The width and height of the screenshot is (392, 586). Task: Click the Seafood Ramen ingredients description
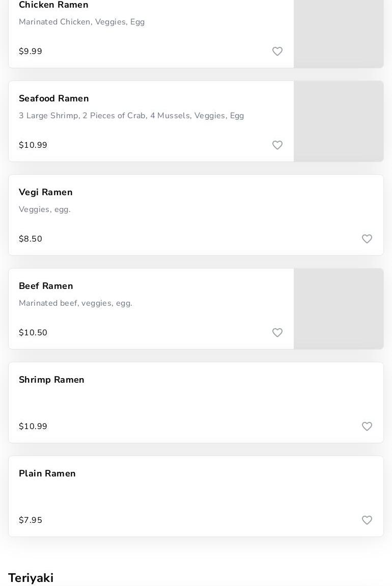[131, 116]
